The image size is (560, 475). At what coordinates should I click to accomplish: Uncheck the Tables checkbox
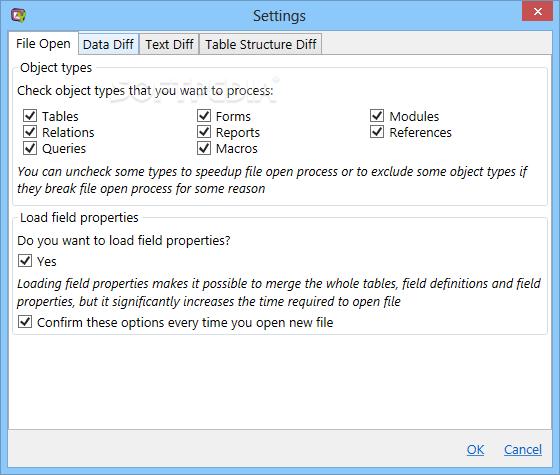[30, 116]
